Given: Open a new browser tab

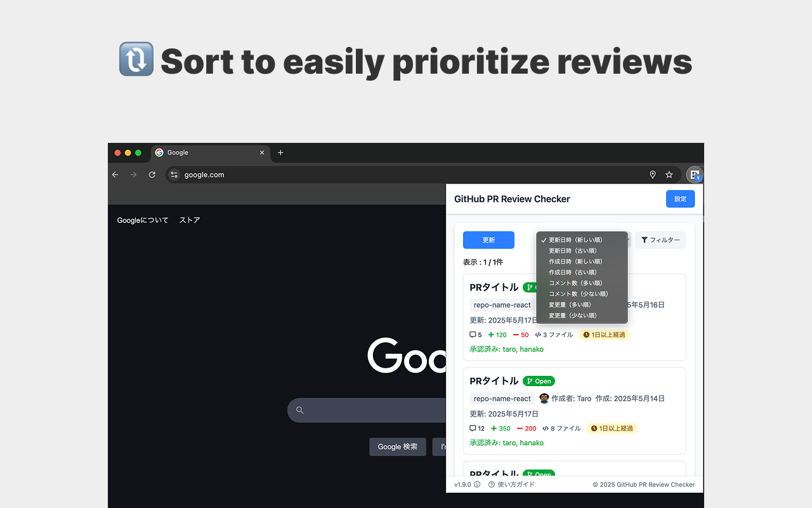Looking at the screenshot, I should [x=280, y=152].
